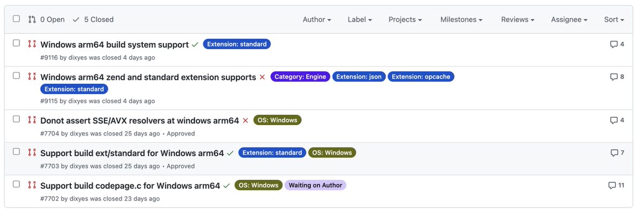
Task: Toggle the select-all checkbox in the header
Action: (16, 19)
